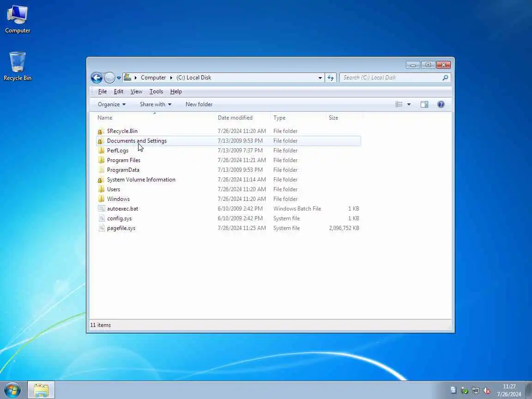This screenshot has width=532, height=399.
Task: Open the Windows Start menu orb
Action: tap(12, 390)
